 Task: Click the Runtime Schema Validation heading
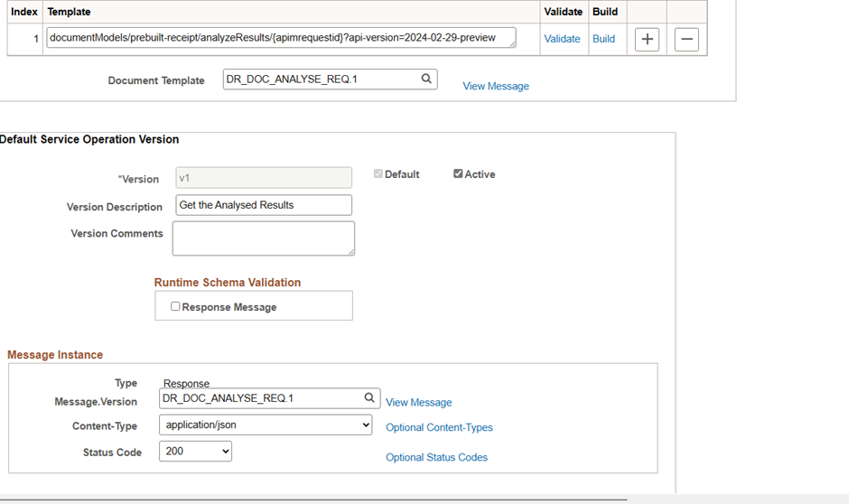coord(228,283)
